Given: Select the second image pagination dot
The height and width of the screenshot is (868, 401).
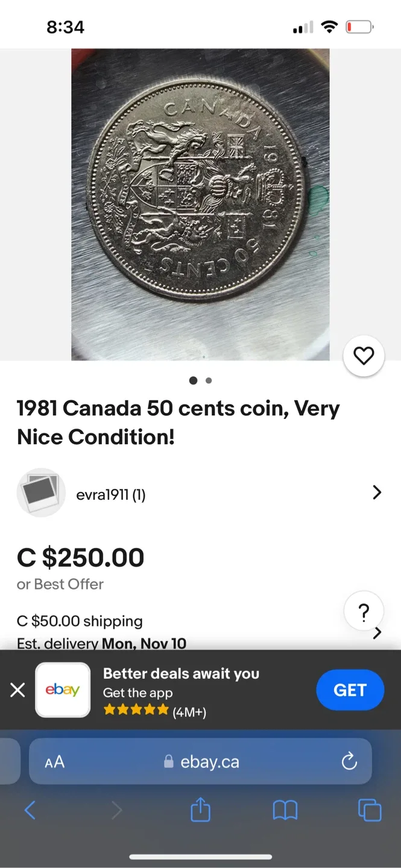Looking at the screenshot, I should click(208, 380).
